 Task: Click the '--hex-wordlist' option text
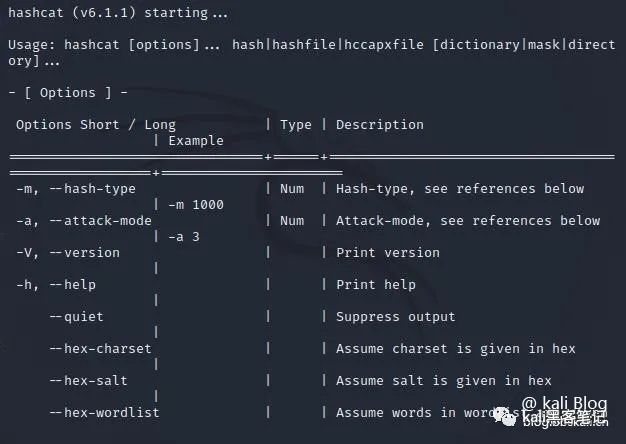pyautogui.click(x=105, y=412)
